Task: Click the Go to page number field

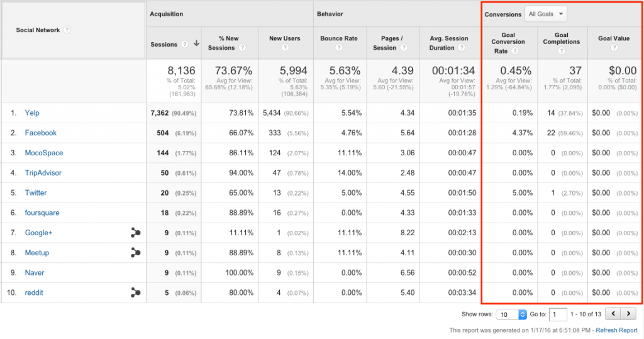Action: click(x=558, y=314)
